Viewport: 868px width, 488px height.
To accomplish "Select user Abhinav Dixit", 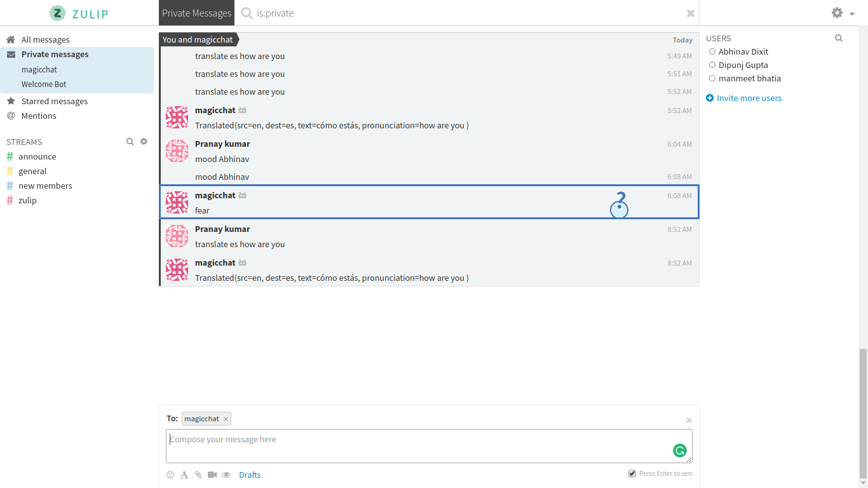I will point(743,51).
